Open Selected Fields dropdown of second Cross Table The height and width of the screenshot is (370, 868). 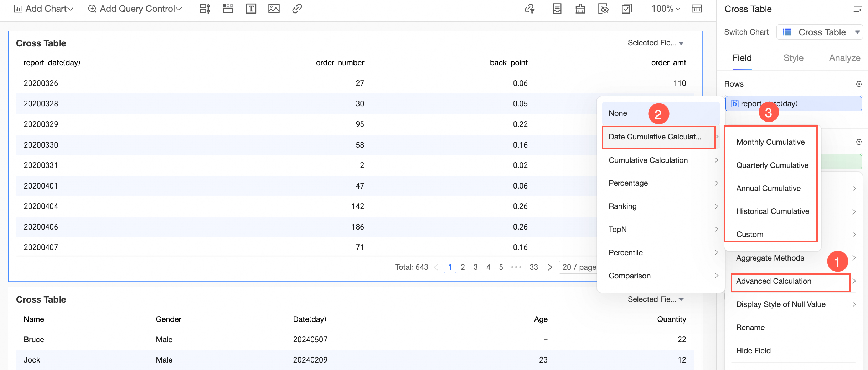pos(656,299)
